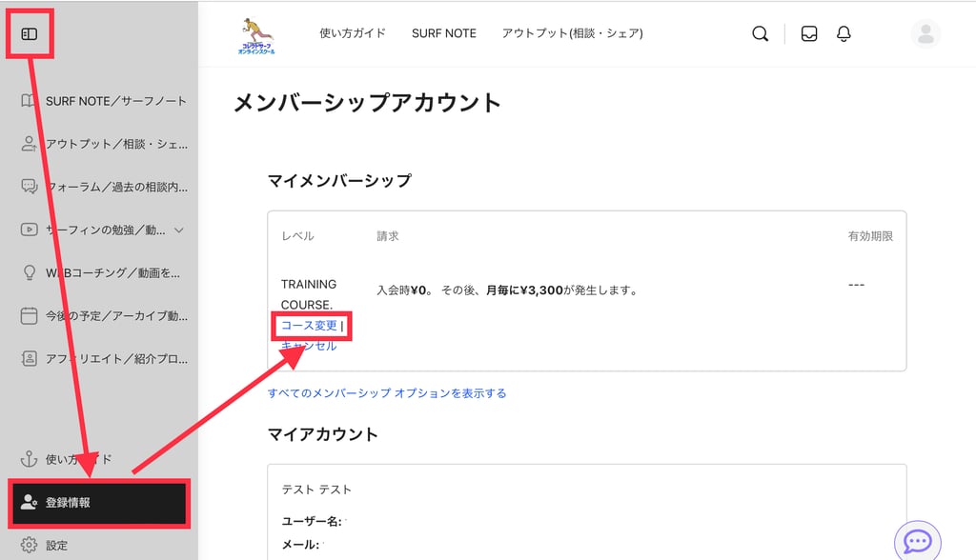
Task: Click the 請求 column header
Action: (x=388, y=236)
